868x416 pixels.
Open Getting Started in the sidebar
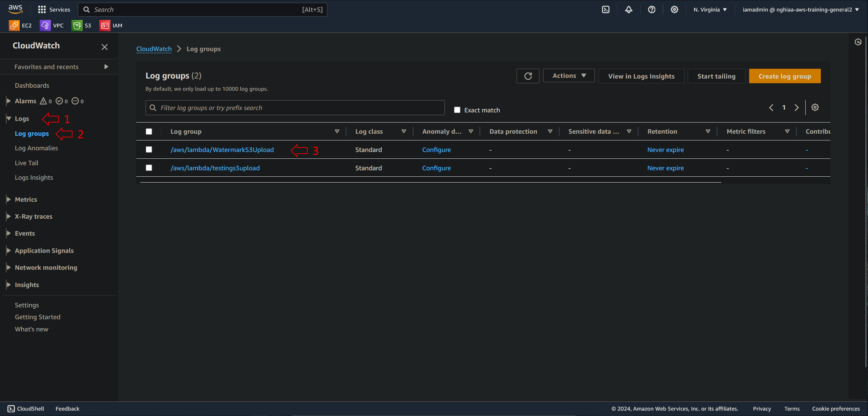pos(38,317)
